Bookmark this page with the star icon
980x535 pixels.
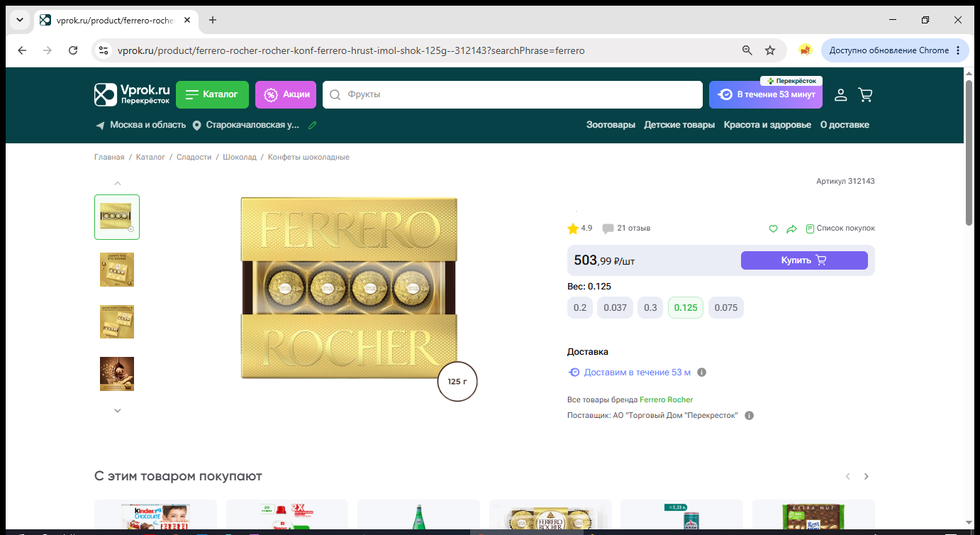click(770, 50)
